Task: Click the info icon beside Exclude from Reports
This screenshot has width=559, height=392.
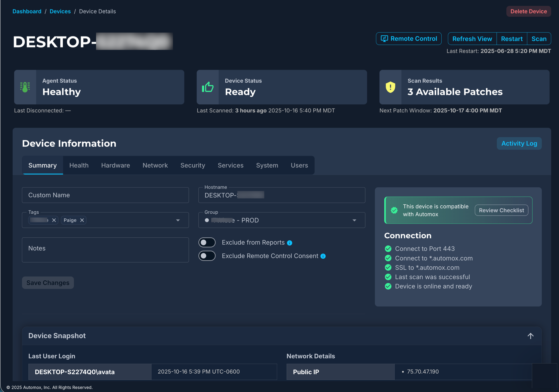Action: point(290,243)
